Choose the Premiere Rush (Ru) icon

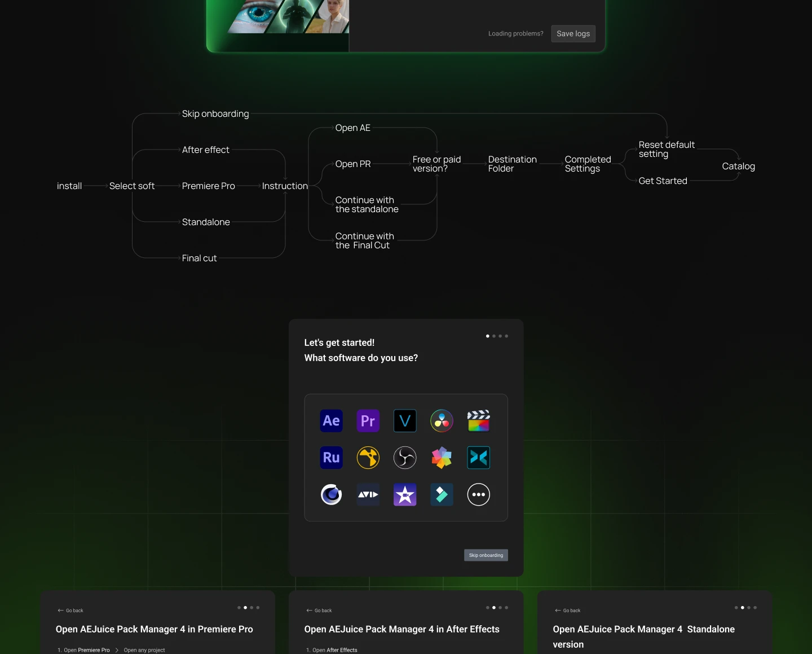332,458
